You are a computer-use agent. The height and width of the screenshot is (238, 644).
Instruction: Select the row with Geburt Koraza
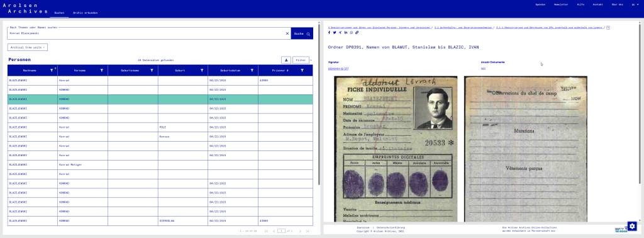(x=160, y=137)
